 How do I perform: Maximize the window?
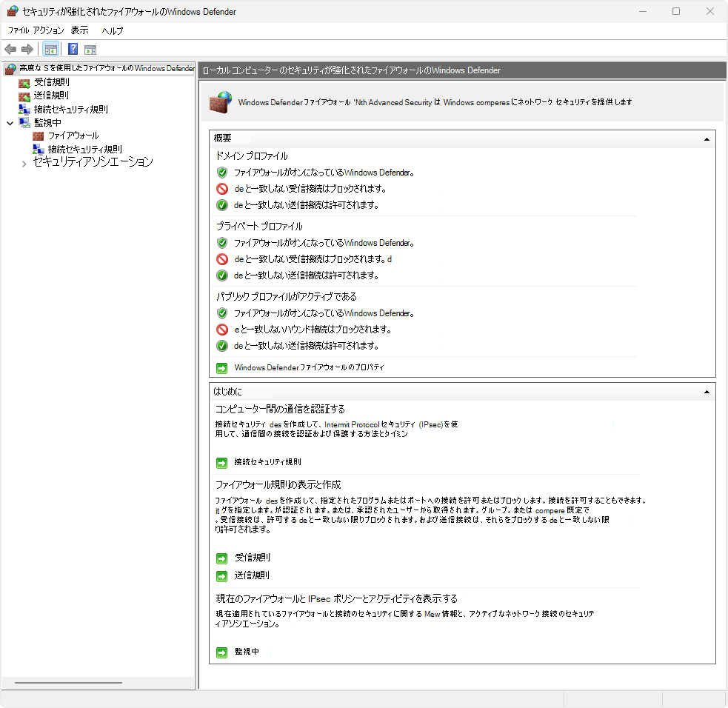(676, 11)
